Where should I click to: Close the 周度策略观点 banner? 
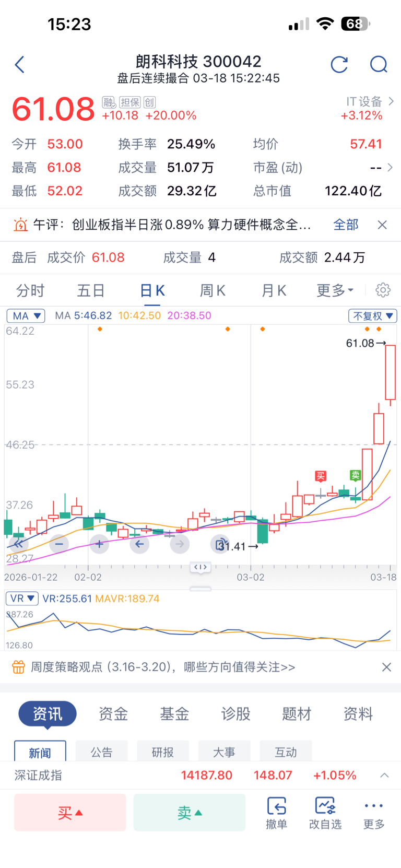click(386, 667)
